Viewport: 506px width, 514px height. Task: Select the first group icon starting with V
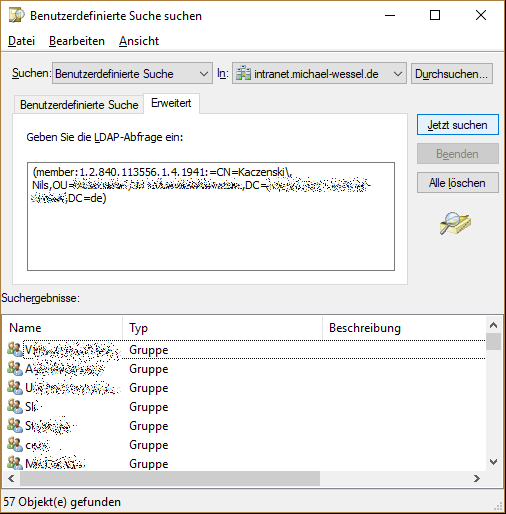coord(15,349)
